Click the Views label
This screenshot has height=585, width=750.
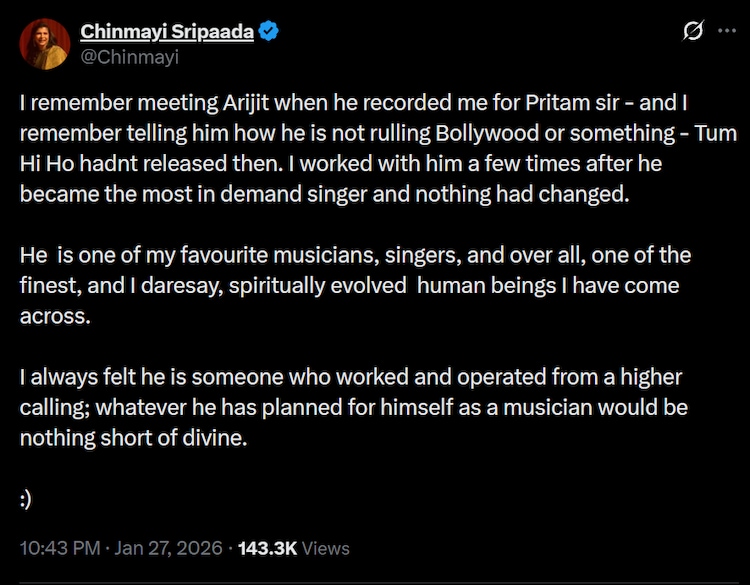pyautogui.click(x=326, y=548)
